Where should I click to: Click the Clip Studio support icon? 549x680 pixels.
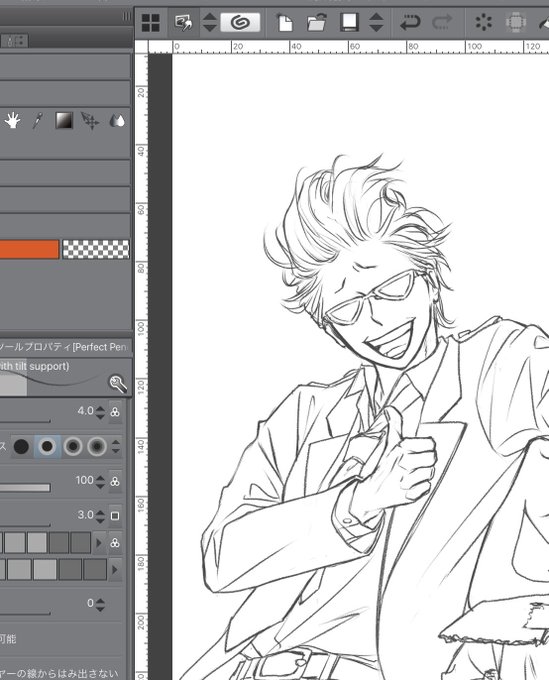tap(184, 22)
